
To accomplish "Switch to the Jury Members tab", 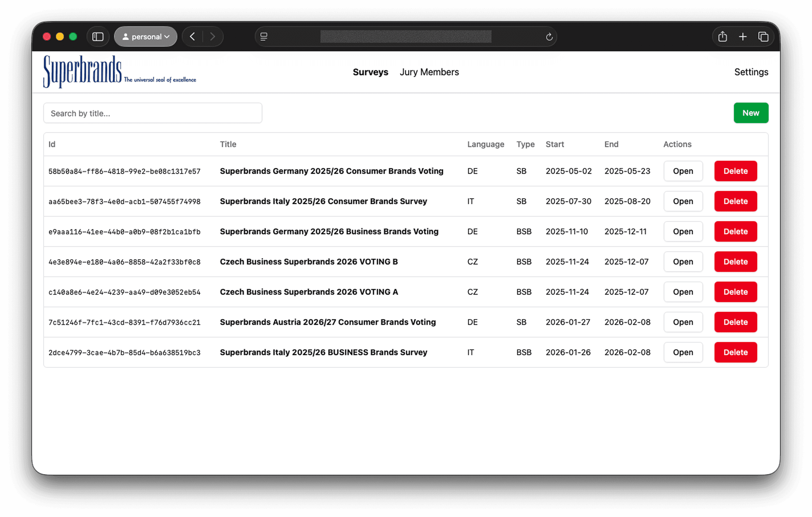I will point(429,72).
